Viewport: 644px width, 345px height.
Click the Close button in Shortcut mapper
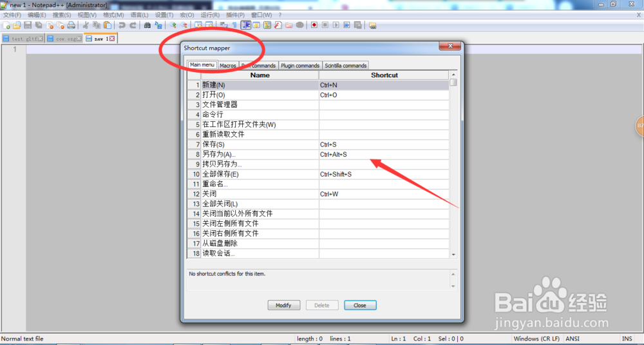(x=360, y=305)
